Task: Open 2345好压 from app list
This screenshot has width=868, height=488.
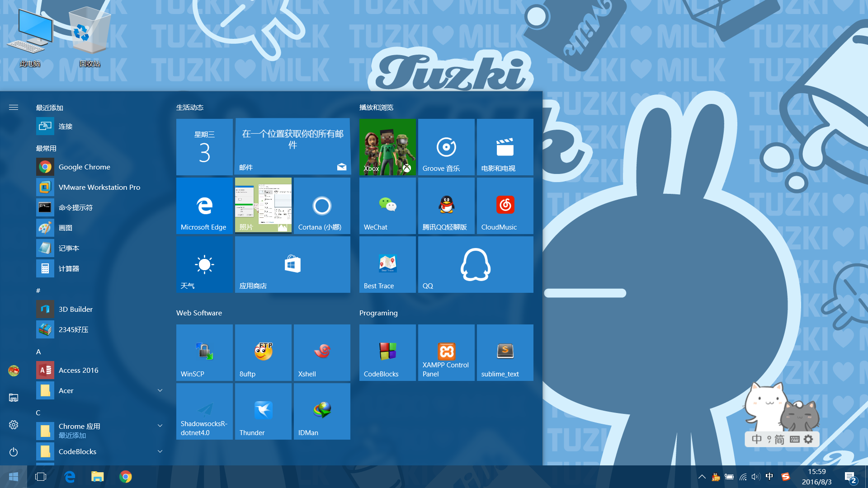Action: [x=100, y=329]
